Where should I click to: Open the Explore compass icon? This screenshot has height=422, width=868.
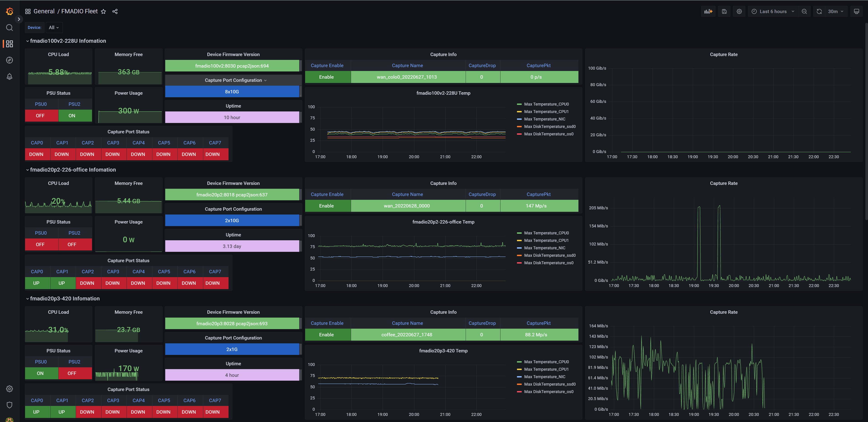tap(9, 60)
